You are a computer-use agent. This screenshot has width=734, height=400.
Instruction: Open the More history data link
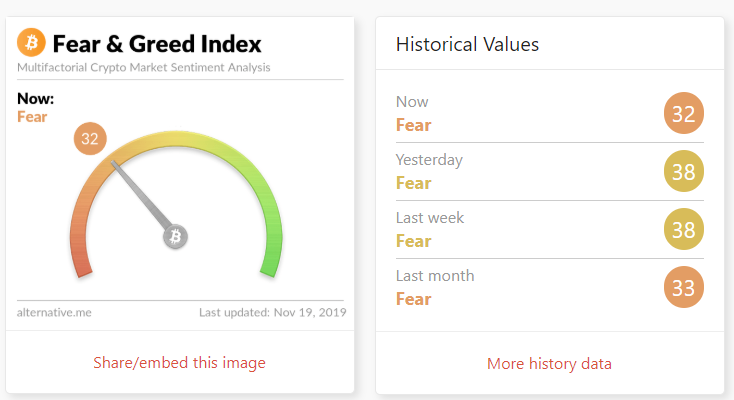point(549,363)
